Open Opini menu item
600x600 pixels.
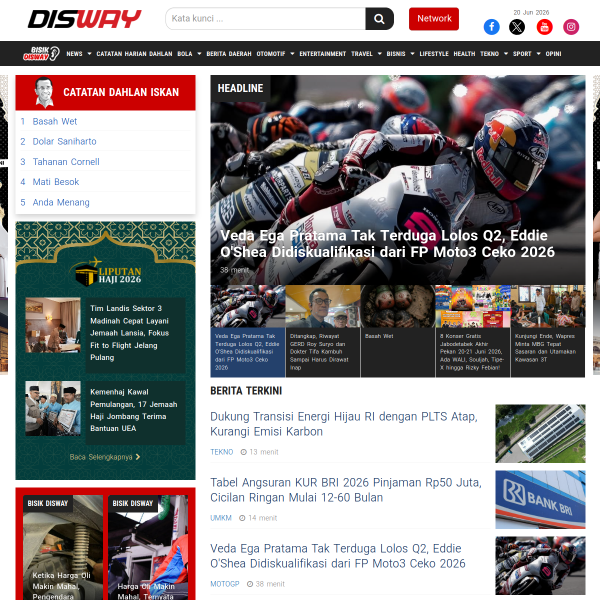tap(553, 54)
